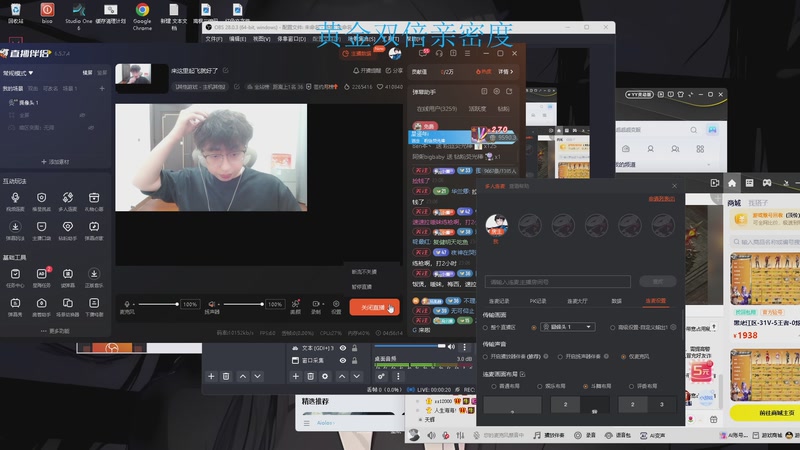
Task: Open the shield challenge icon in 互动玩法
Action: [41, 197]
